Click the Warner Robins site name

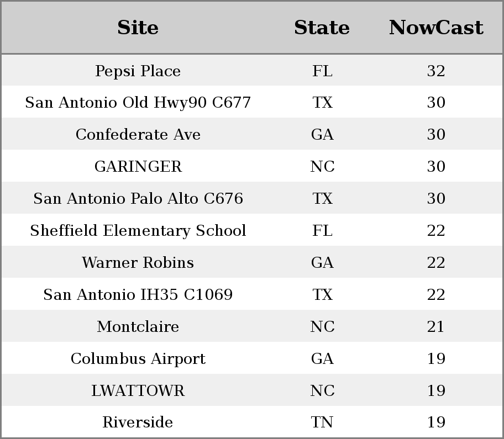pos(138,262)
